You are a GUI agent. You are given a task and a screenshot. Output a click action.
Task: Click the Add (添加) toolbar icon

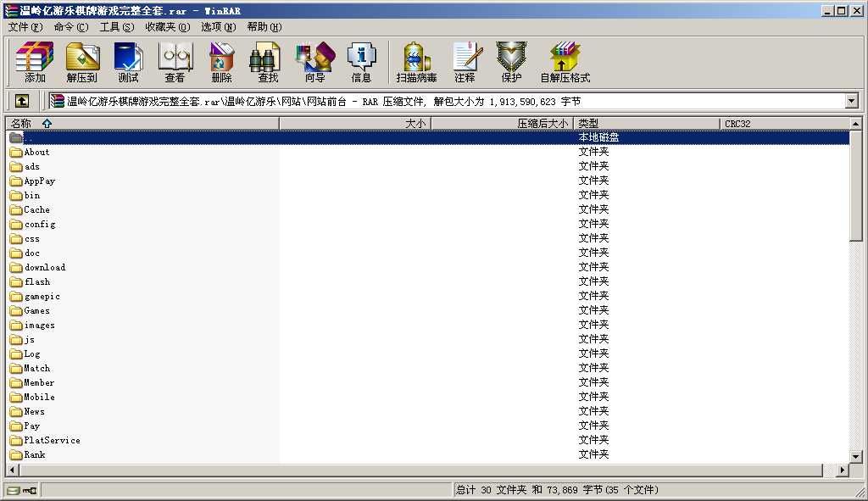tap(34, 61)
